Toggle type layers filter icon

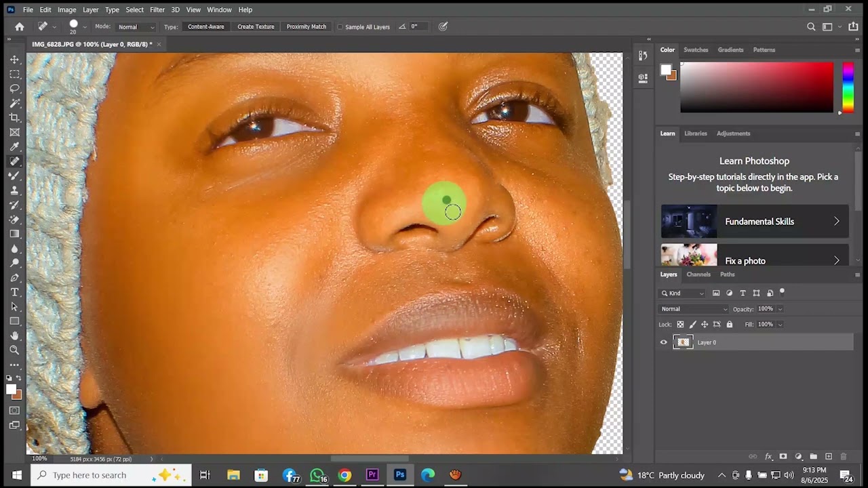743,293
